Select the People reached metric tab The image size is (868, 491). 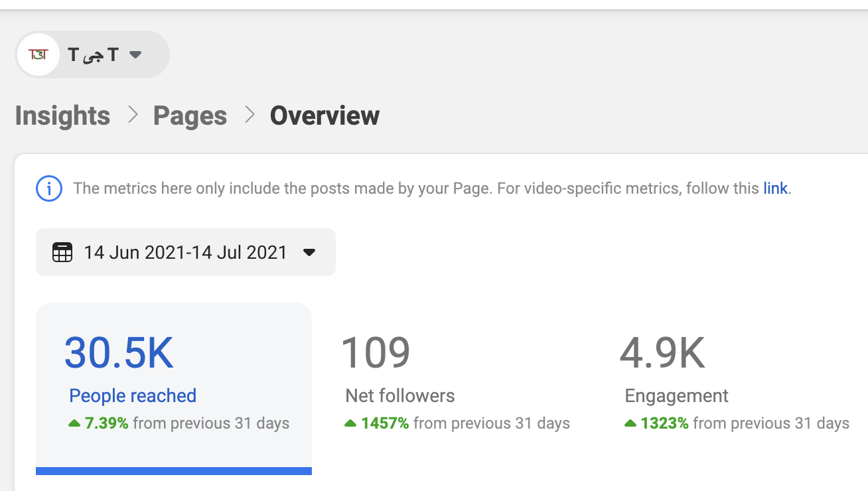pos(133,396)
